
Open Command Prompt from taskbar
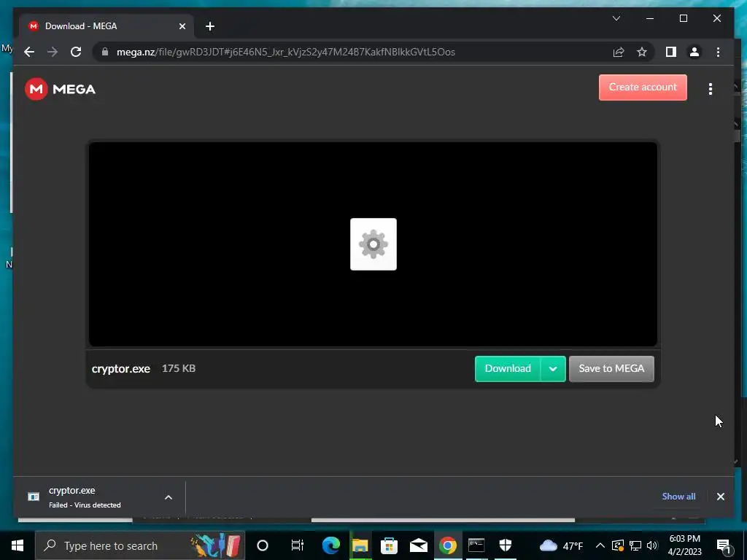(476, 545)
